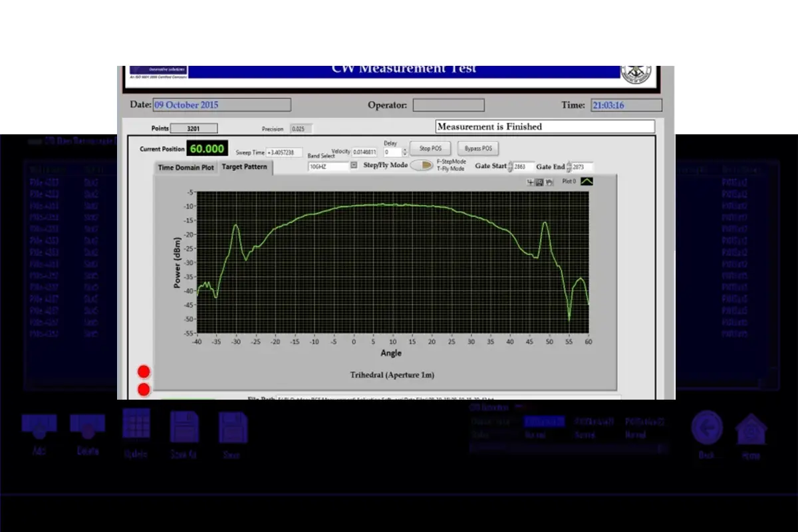Switch to the Time Domain Plot tab
Viewport: 798px width, 532px height.
point(186,168)
